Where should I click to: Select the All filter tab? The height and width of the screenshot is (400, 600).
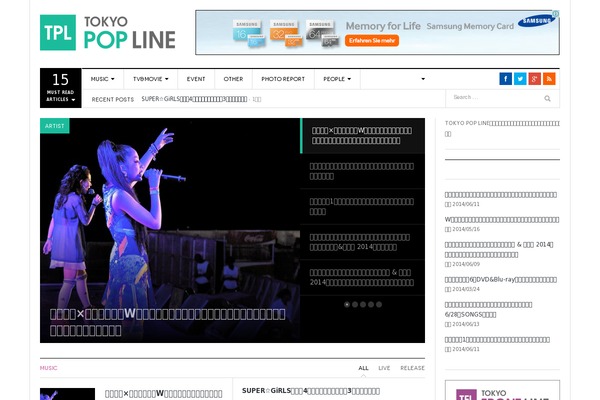click(363, 368)
